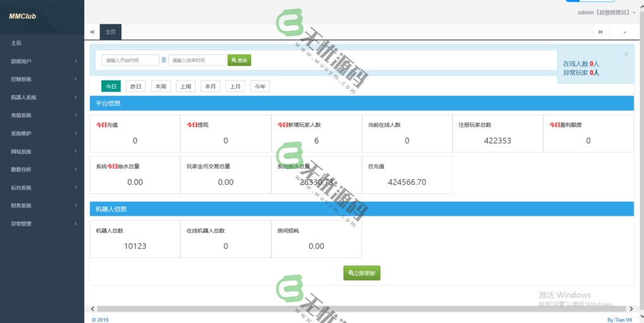Expand the 系统维护 sidebar menu
Screen dimensions: 644x323
click(x=42, y=134)
